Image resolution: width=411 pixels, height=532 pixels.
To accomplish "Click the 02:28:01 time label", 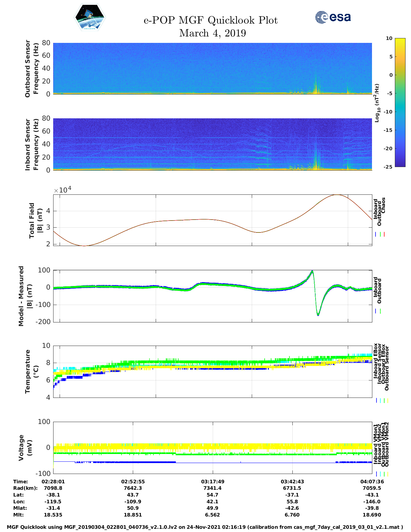I will [x=53, y=481].
